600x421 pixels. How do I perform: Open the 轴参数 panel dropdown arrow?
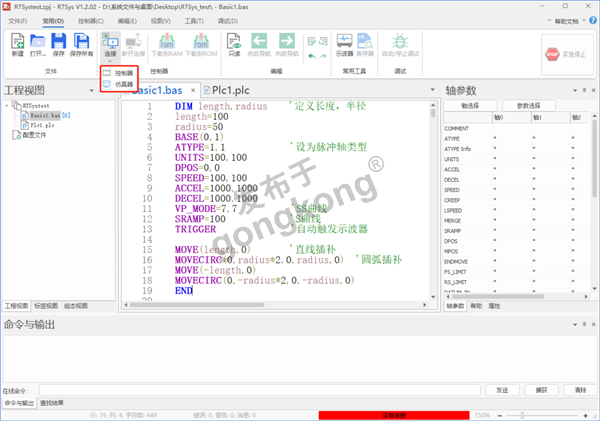click(575, 91)
